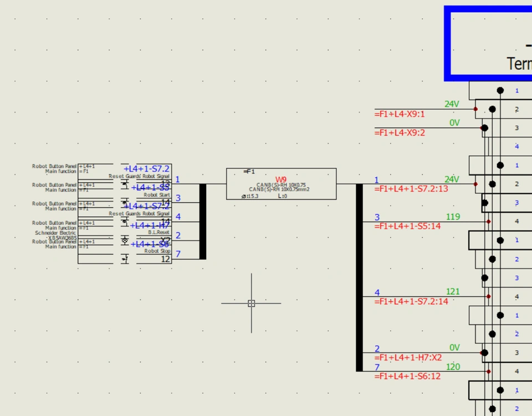
Task: Select the green potential label 119
Action: click(x=453, y=217)
